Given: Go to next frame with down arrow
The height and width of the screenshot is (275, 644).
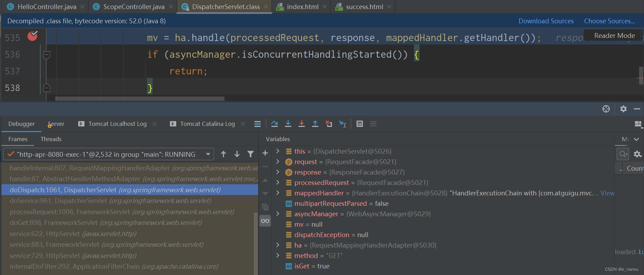Looking at the screenshot, I should (x=237, y=154).
